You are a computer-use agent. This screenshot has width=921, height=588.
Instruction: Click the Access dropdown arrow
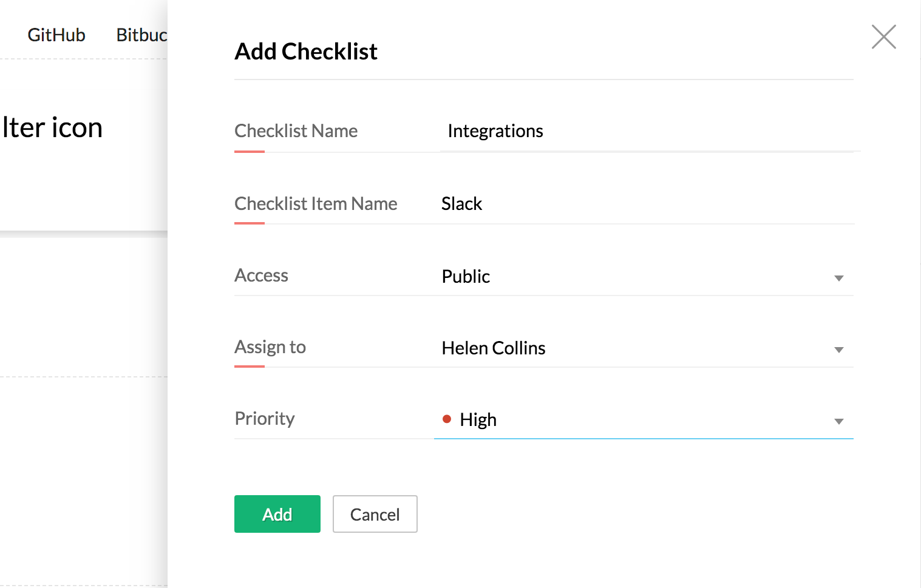[x=838, y=278]
